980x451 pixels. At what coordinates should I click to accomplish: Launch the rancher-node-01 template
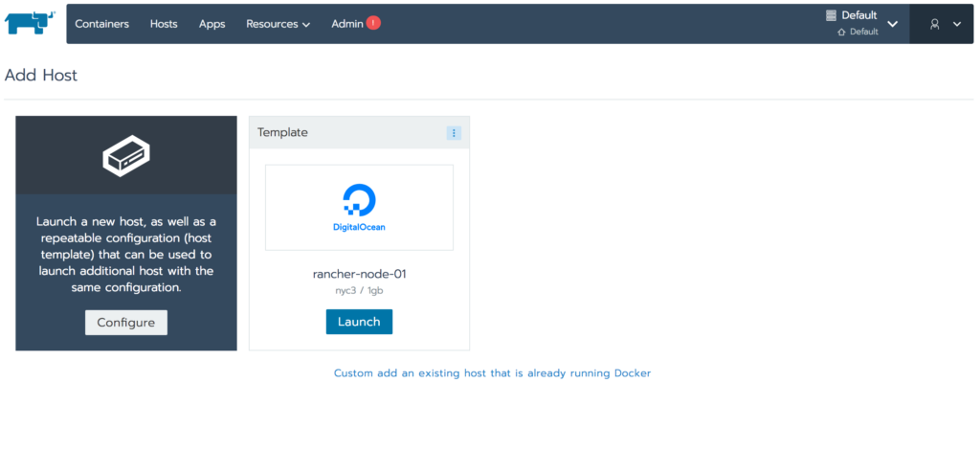click(x=360, y=322)
